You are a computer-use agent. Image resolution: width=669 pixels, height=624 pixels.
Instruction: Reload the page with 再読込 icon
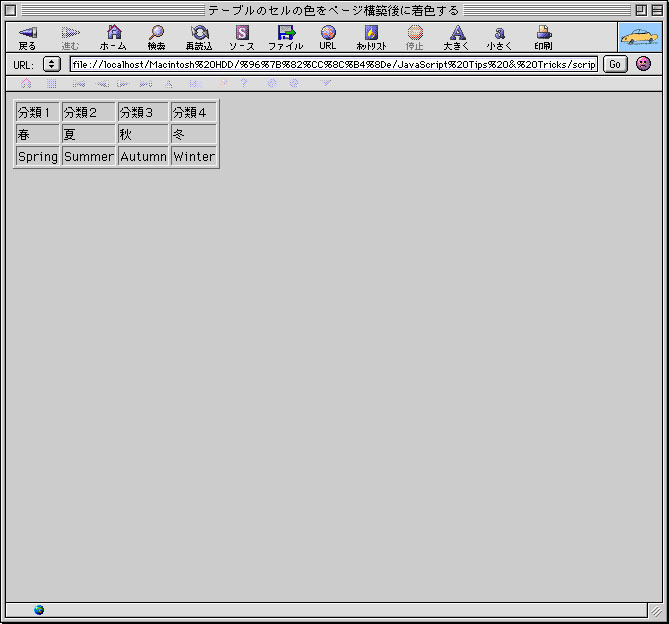(x=199, y=37)
